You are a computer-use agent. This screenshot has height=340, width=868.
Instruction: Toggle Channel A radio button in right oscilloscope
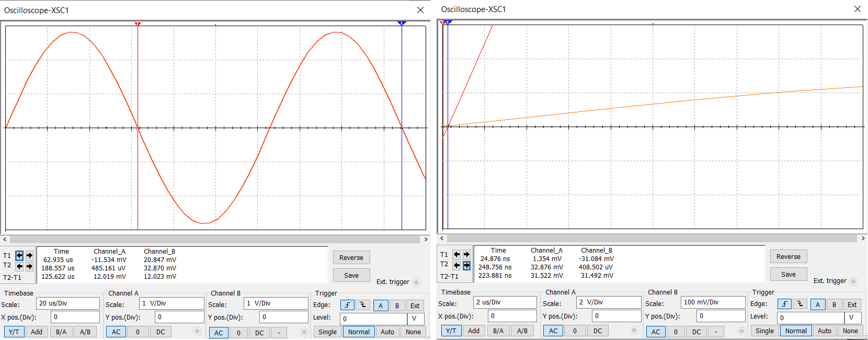tap(634, 330)
